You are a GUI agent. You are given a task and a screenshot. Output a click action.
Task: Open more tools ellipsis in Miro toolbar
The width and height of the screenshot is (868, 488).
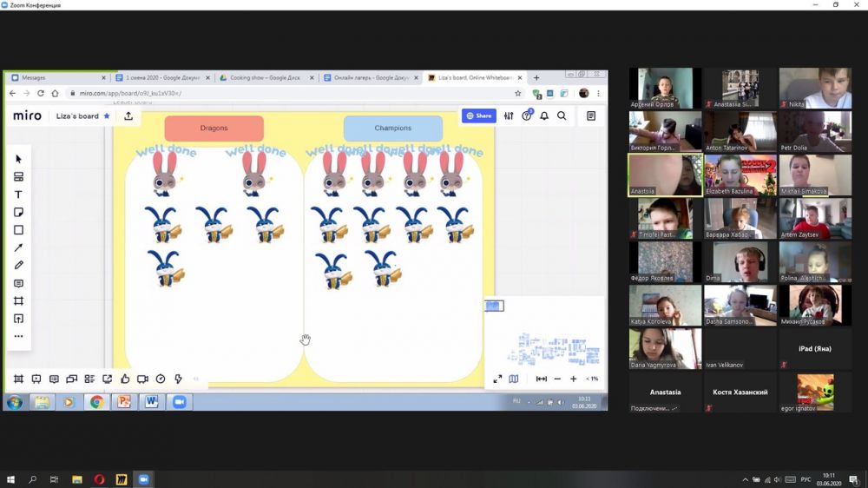click(18, 336)
